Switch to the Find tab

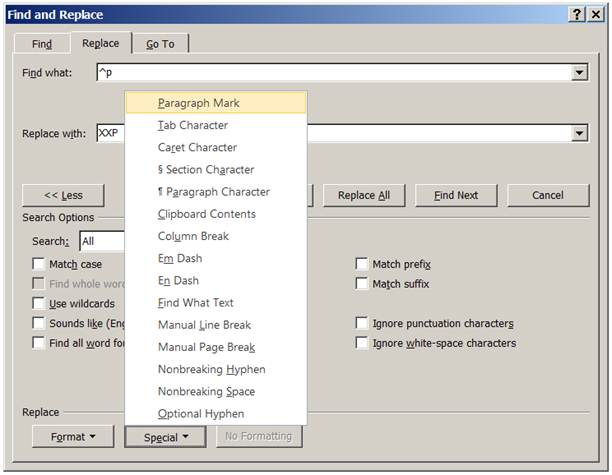coord(42,44)
